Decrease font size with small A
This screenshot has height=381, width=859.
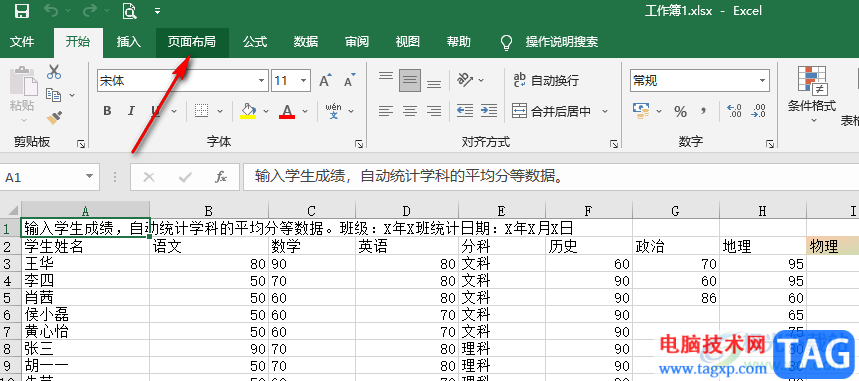(349, 81)
